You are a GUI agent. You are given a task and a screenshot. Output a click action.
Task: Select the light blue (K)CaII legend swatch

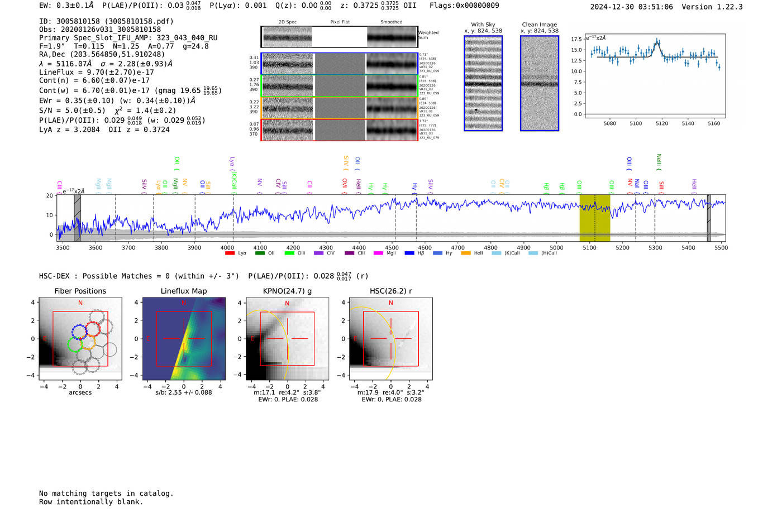496,253
